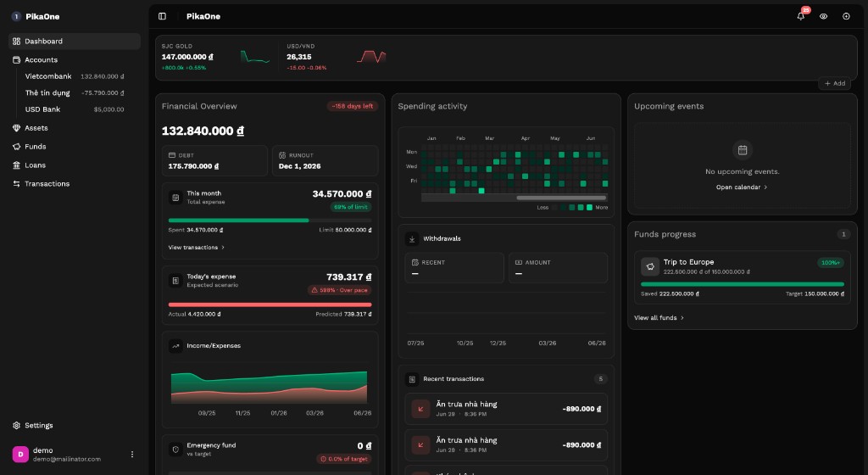Select the USD Bank account
Image resolution: width=868 pixels, height=475 pixels.
click(x=75, y=109)
